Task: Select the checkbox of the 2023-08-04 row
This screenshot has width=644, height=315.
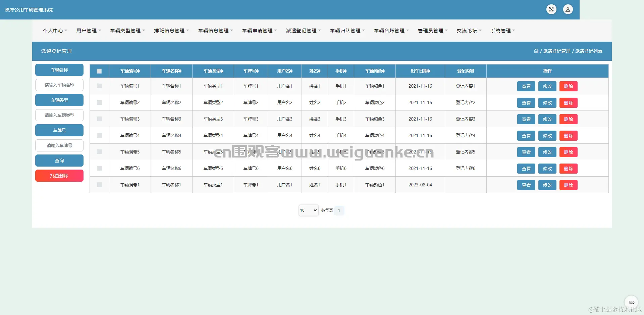Action: coord(99,185)
